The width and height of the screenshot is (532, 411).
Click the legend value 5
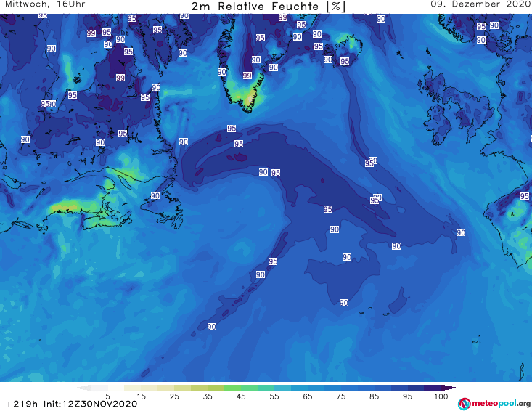click(x=107, y=396)
